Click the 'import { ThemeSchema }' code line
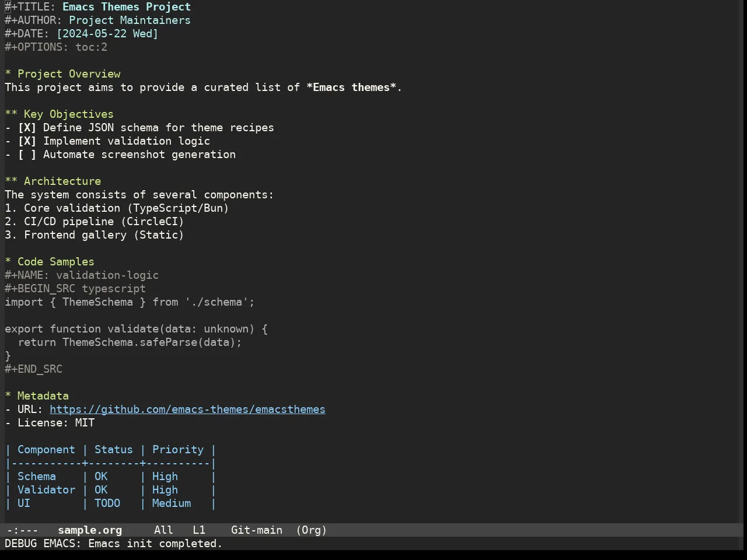The height and width of the screenshot is (560, 747). point(130,302)
